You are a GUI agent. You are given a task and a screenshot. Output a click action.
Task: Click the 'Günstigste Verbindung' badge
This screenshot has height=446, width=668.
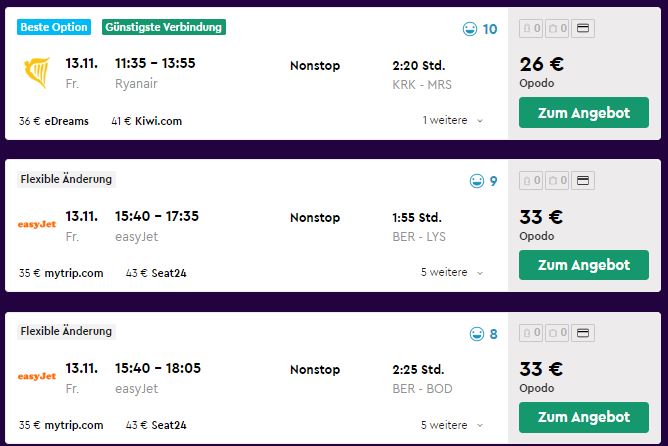point(164,27)
